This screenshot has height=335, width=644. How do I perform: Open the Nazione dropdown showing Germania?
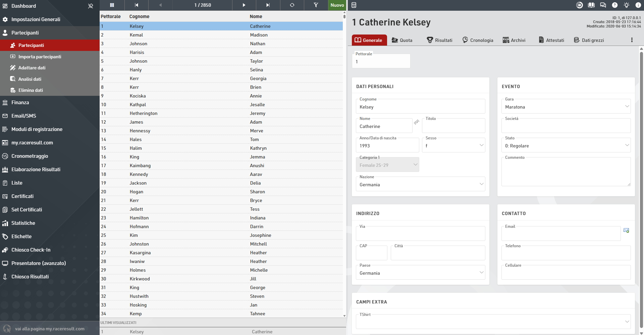420,185
